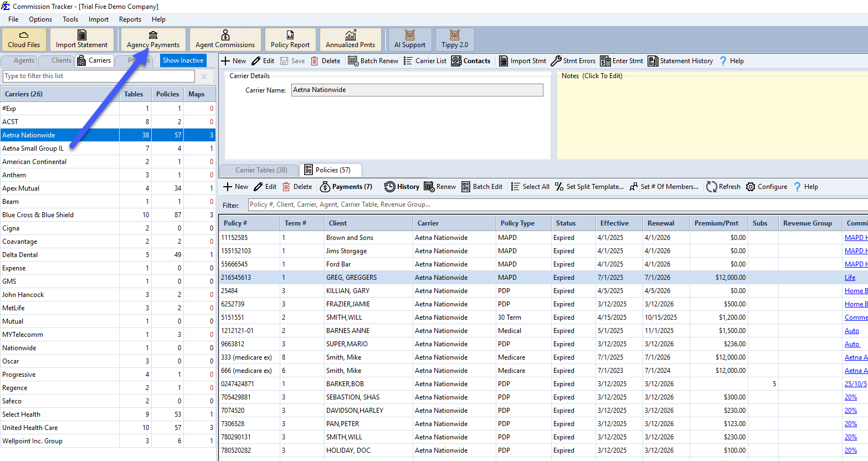Click Set # Of Members
This screenshot has width=868, height=461.
point(664,187)
